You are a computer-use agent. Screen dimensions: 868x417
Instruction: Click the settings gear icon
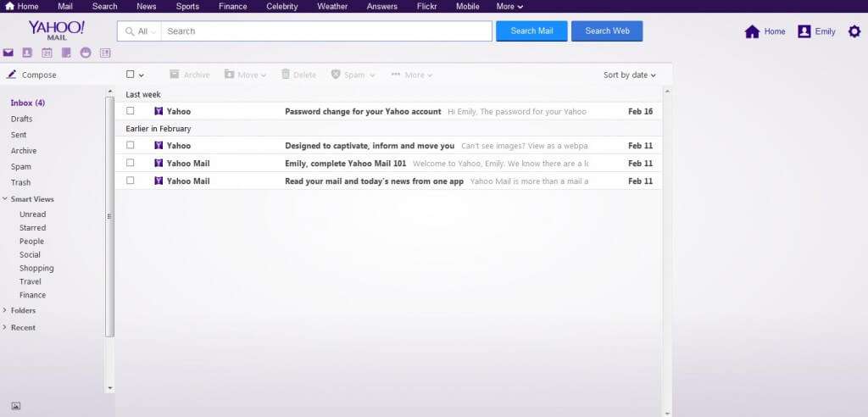tap(854, 31)
